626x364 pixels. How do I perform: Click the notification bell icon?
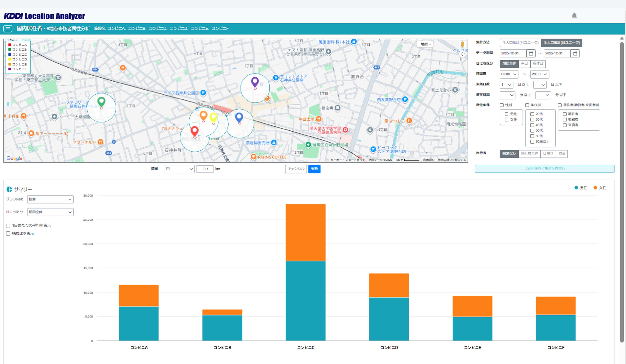[x=574, y=16]
